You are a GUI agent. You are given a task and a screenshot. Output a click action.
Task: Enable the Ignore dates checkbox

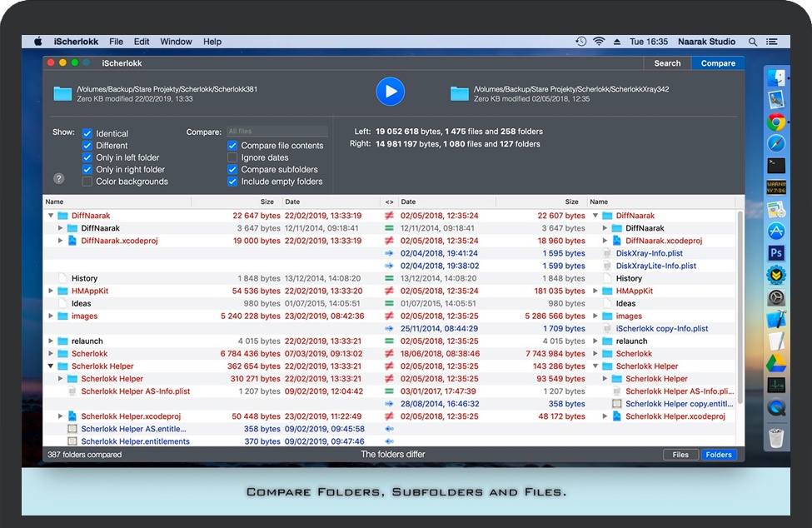[232, 157]
